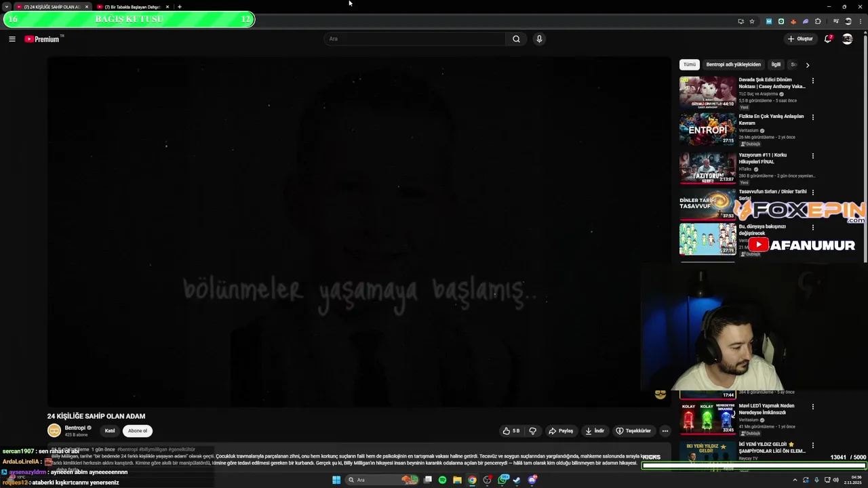Open Steam from the taskbar

[517, 480]
